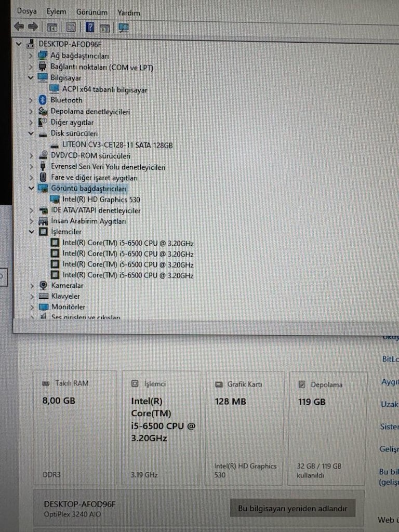This screenshot has height=532, width=399.
Task: Click the Klavyeler keyboard icon
Action: pyautogui.click(x=44, y=296)
